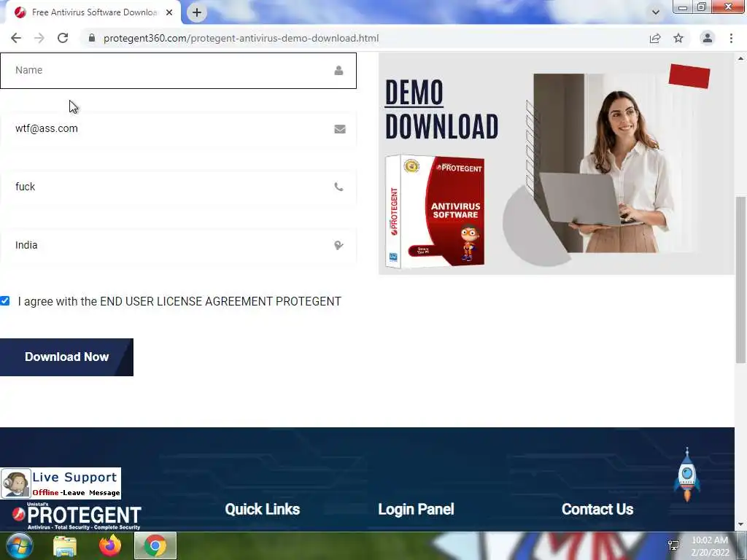This screenshot has height=560, width=747.
Task: Open Chrome three-dot menu
Action: click(x=731, y=38)
